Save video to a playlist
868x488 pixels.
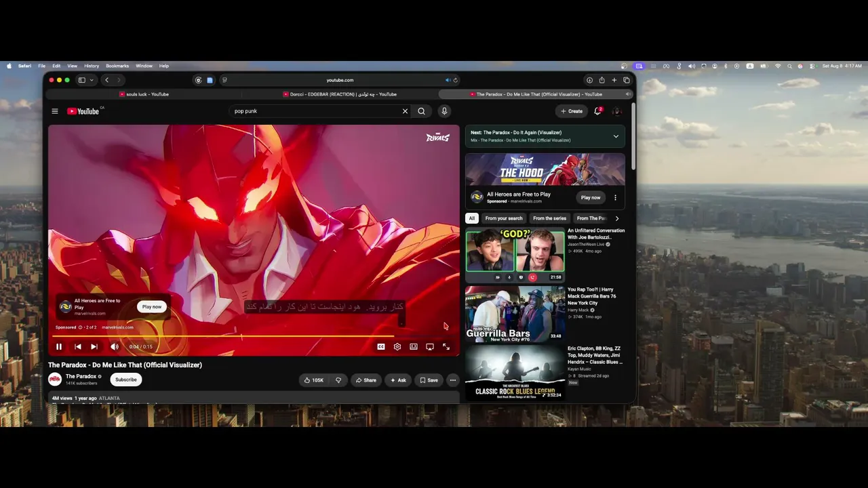429,380
